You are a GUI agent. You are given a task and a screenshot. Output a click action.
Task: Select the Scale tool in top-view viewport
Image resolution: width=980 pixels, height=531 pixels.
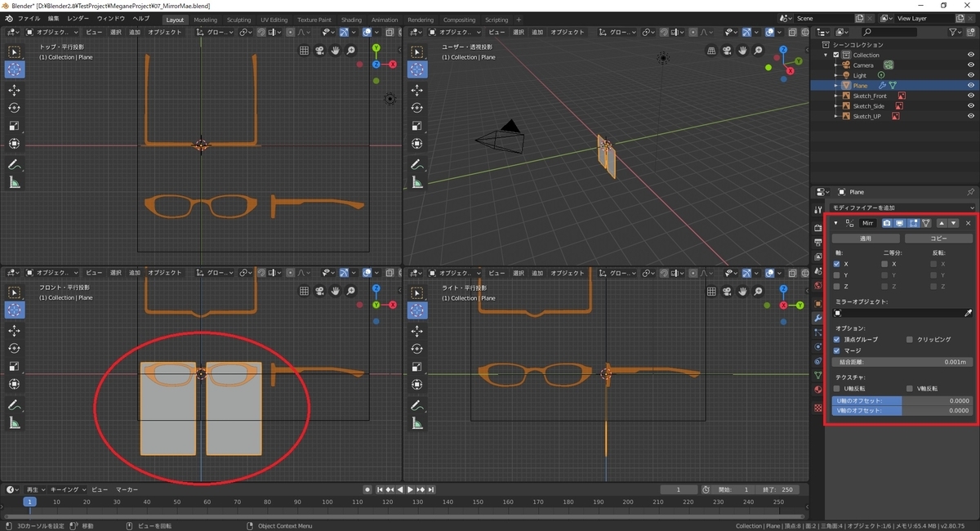click(14, 126)
